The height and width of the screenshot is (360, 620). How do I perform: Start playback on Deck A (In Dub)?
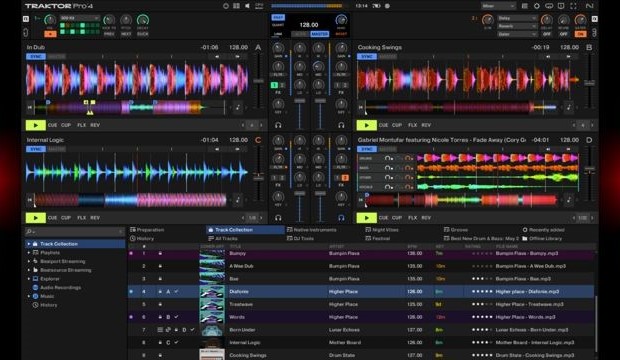36,125
